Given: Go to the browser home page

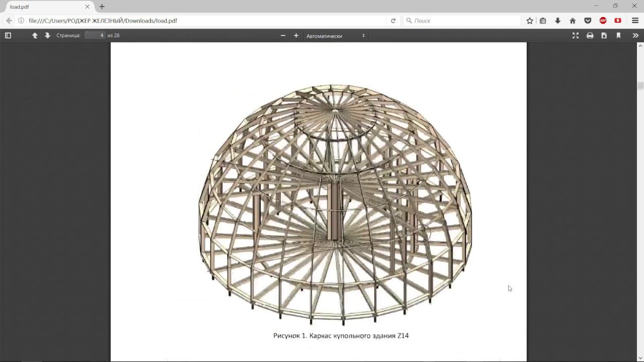Looking at the screenshot, I should point(573,21).
